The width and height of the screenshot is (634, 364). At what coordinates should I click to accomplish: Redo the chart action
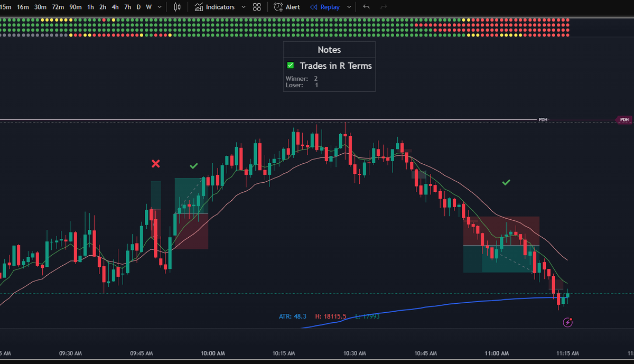[x=384, y=7]
